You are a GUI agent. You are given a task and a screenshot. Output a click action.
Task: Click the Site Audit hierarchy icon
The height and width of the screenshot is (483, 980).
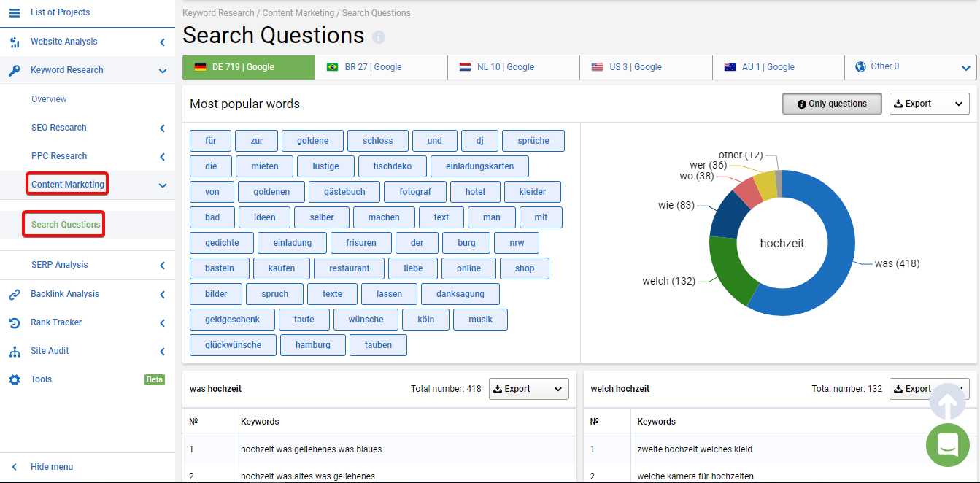[15, 351]
